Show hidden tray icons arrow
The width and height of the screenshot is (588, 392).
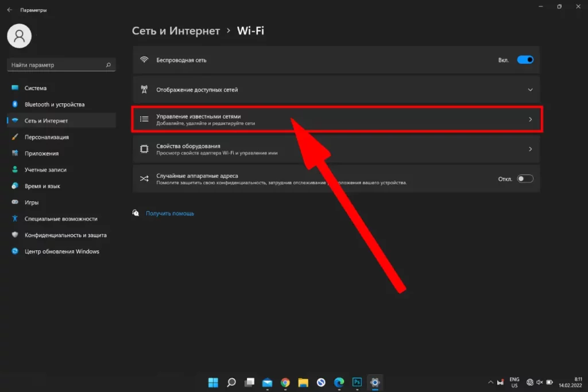tap(490, 382)
